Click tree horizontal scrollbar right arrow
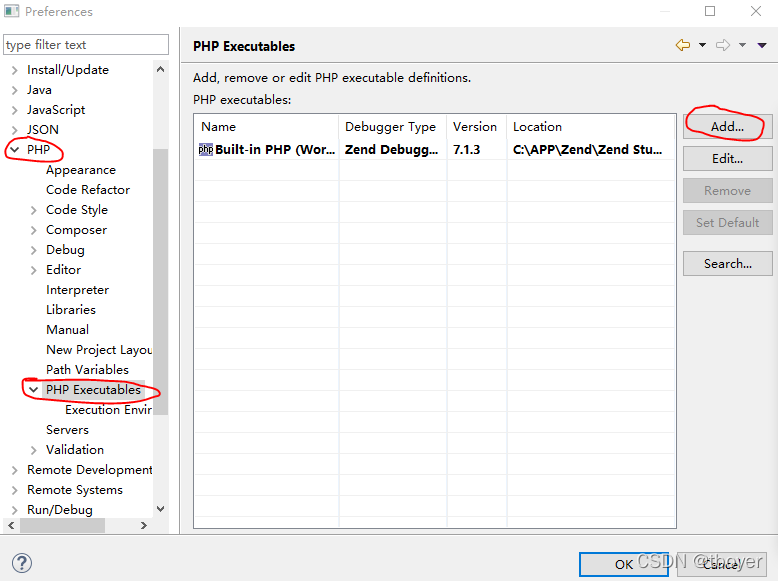The width and height of the screenshot is (778, 581). (x=144, y=525)
